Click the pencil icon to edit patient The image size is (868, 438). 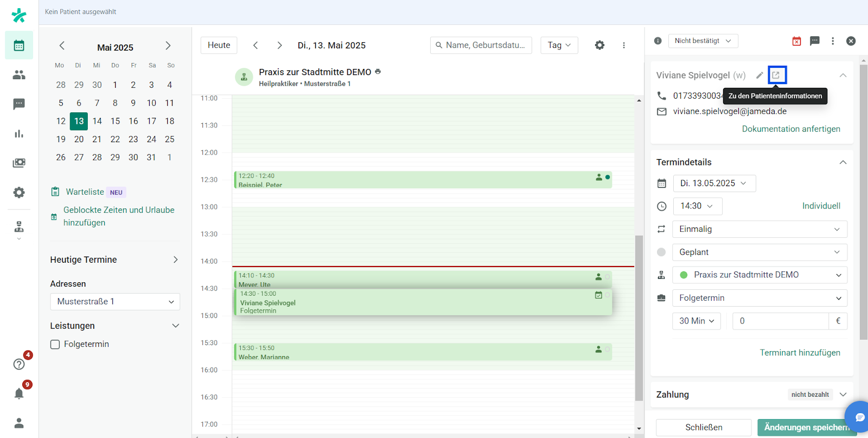[x=759, y=75]
